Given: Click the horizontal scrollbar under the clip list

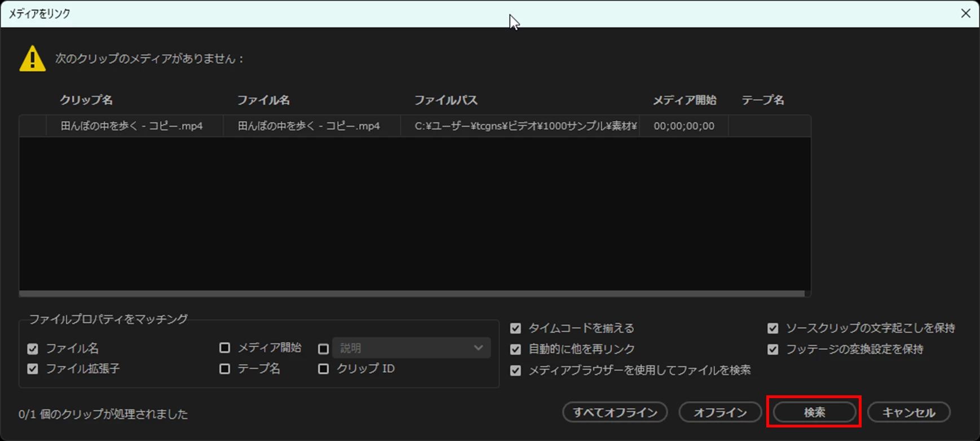Looking at the screenshot, I should (x=412, y=294).
